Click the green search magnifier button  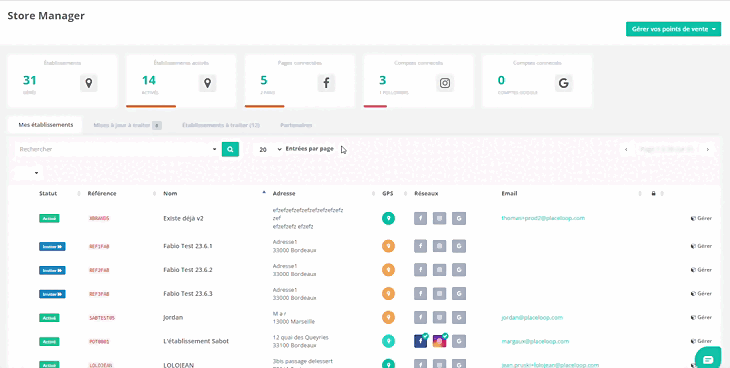coord(230,149)
